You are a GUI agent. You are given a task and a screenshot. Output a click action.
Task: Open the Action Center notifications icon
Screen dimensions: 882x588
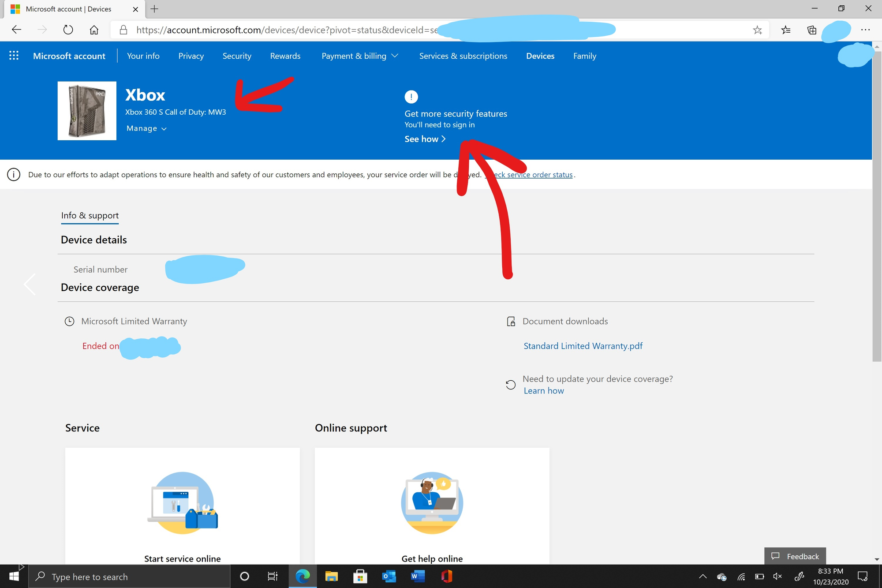(863, 577)
